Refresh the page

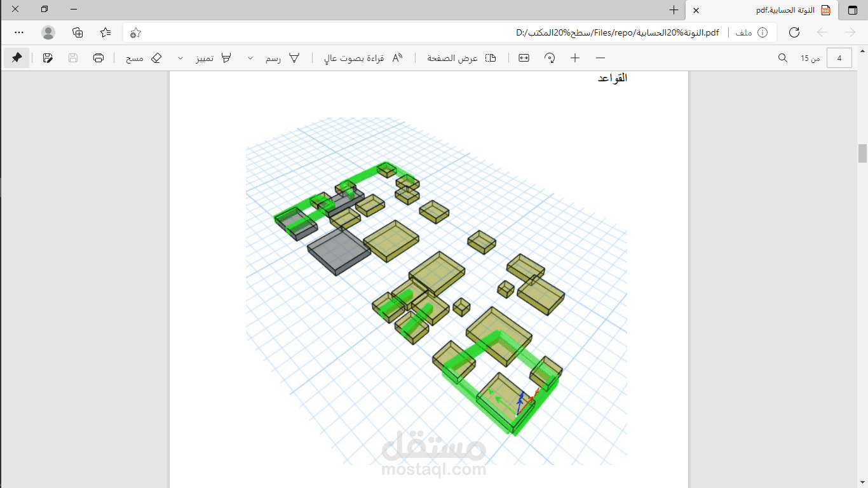point(794,32)
